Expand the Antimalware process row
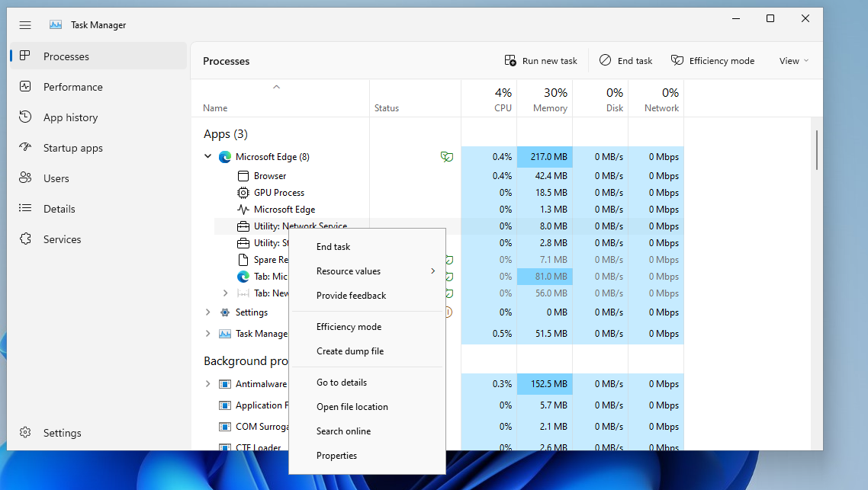Screen dimensions: 868x490 pos(207,384)
